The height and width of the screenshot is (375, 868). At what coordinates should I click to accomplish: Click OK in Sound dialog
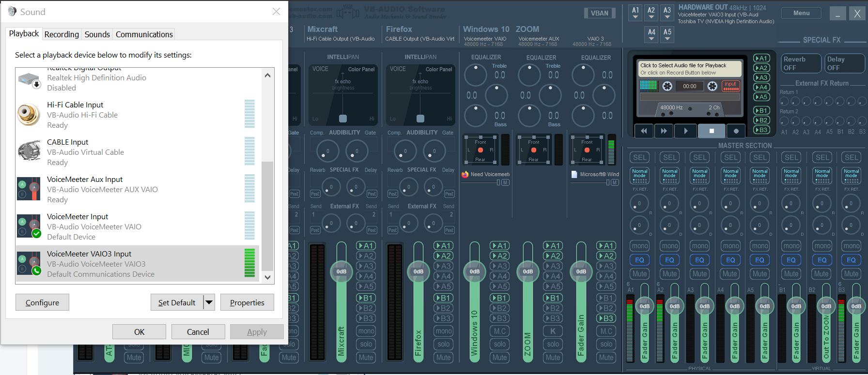(139, 332)
